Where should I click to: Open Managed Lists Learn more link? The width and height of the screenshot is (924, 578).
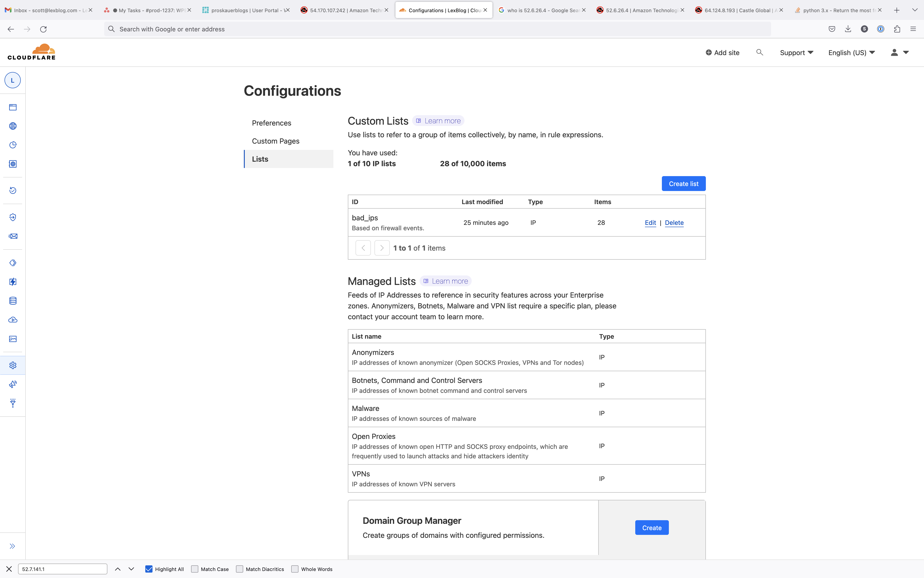click(x=446, y=281)
